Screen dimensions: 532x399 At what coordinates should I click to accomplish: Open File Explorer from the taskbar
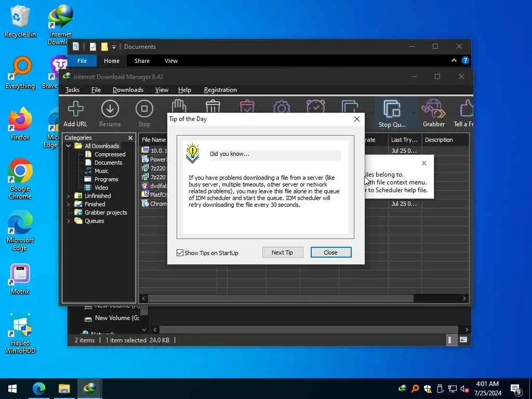click(x=64, y=389)
